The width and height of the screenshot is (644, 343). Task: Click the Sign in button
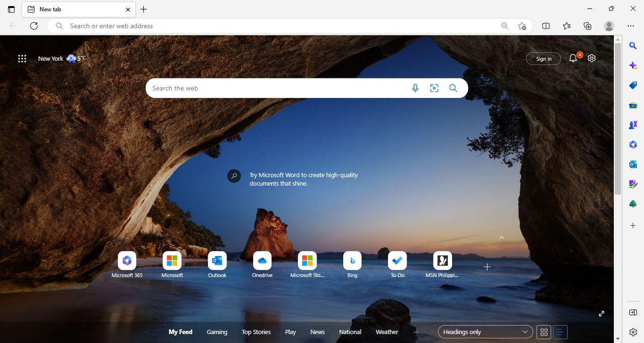[x=543, y=59]
